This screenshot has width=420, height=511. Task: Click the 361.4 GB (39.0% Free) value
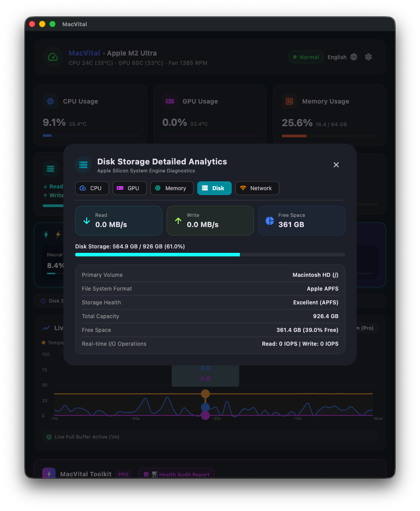point(307,330)
